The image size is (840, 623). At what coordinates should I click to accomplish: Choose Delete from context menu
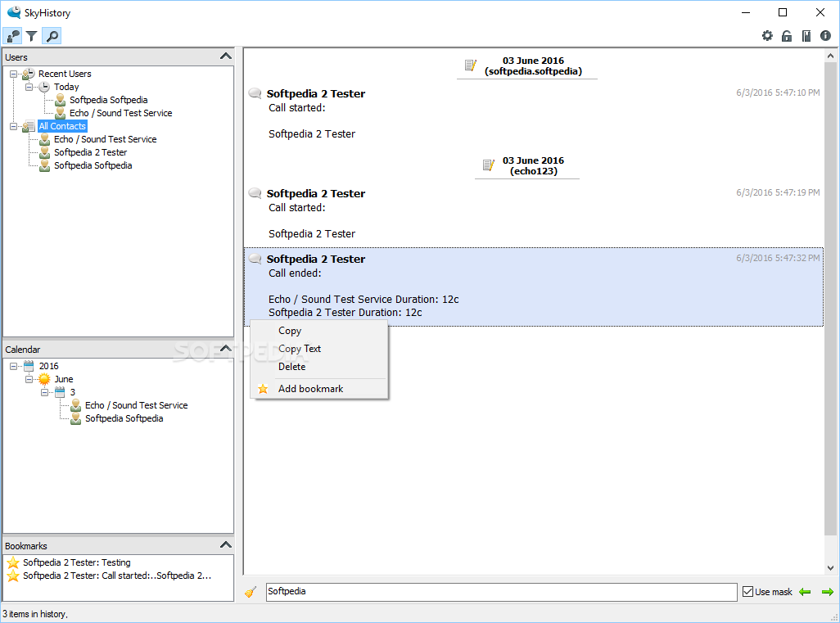pos(319,367)
